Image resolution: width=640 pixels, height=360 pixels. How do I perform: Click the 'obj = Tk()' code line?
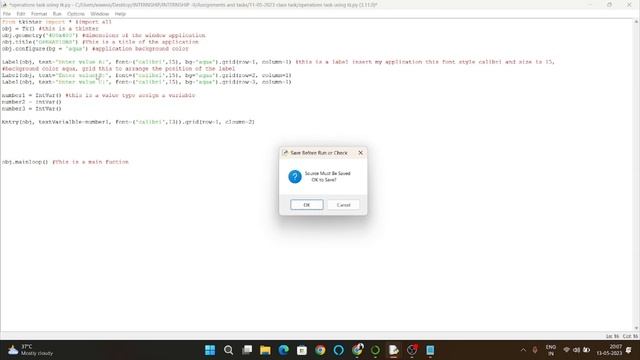click(x=50, y=29)
